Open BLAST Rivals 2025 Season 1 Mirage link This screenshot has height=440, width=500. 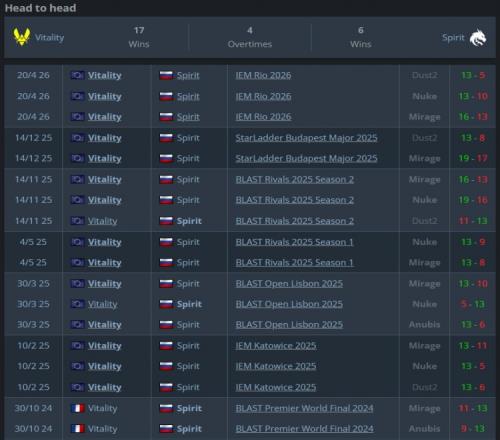[x=294, y=263]
